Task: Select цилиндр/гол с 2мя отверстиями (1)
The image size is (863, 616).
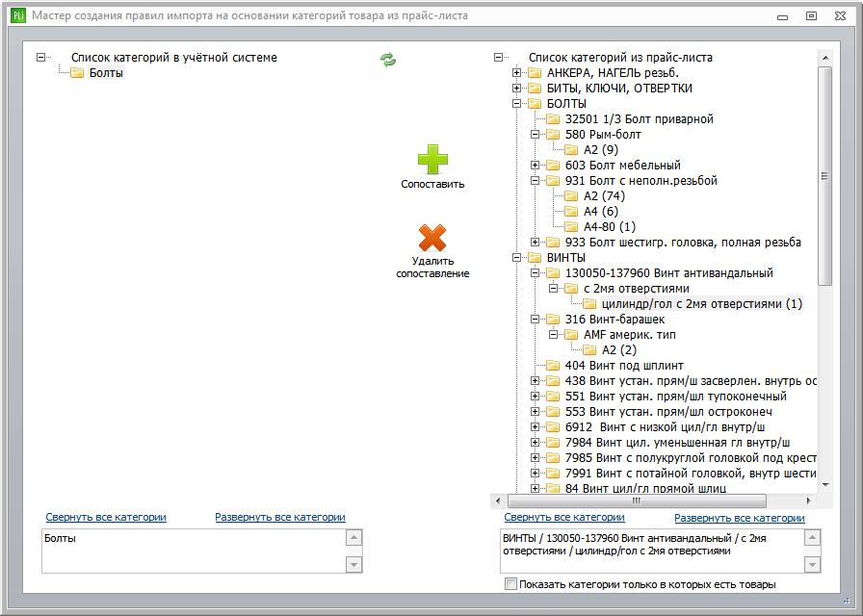Action: 702,303
